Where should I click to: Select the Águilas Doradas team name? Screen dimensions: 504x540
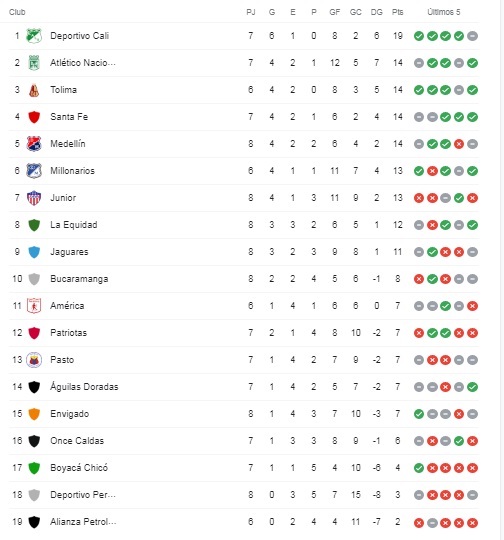[84, 387]
